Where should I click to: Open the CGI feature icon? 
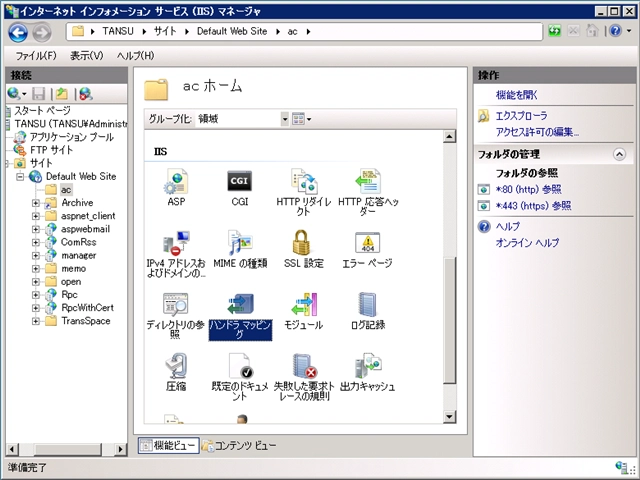tap(240, 182)
